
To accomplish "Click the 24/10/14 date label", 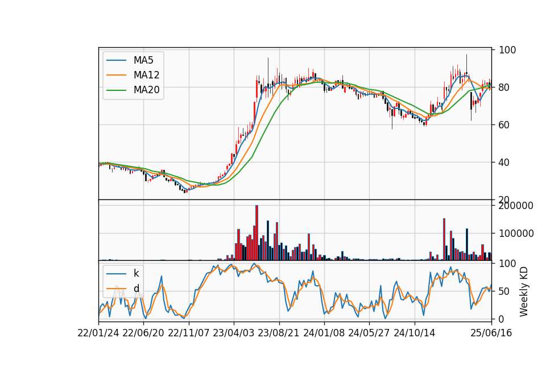I will point(415,333).
